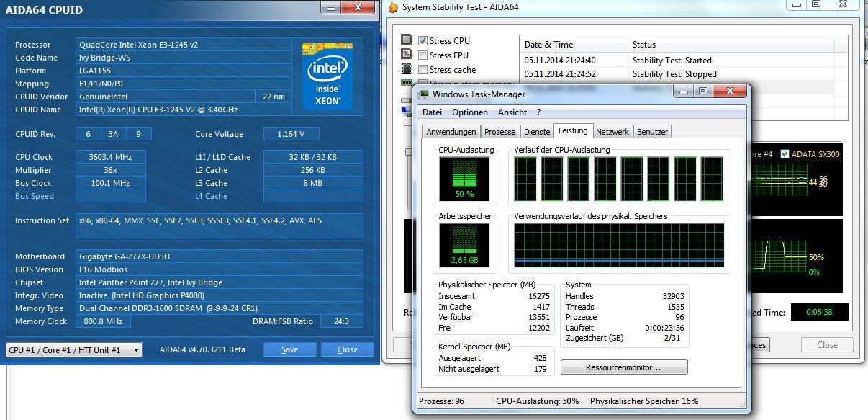Open the Ressourcenmonitor... button

tap(624, 367)
